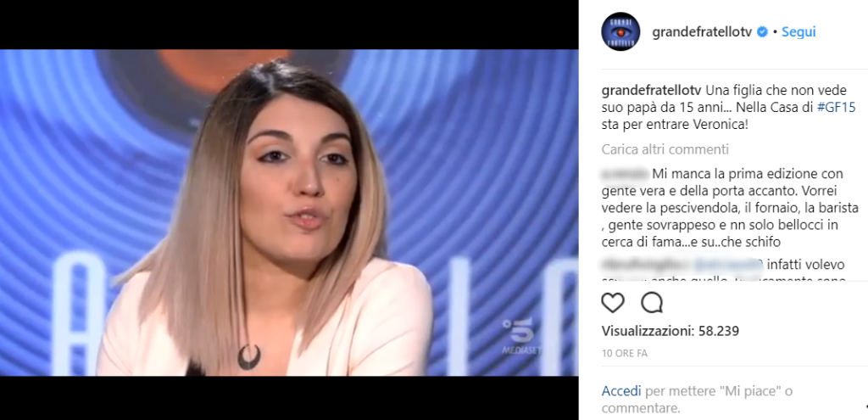Open the Grande Fratello profile avatar
868x420 pixels.
click(x=620, y=31)
